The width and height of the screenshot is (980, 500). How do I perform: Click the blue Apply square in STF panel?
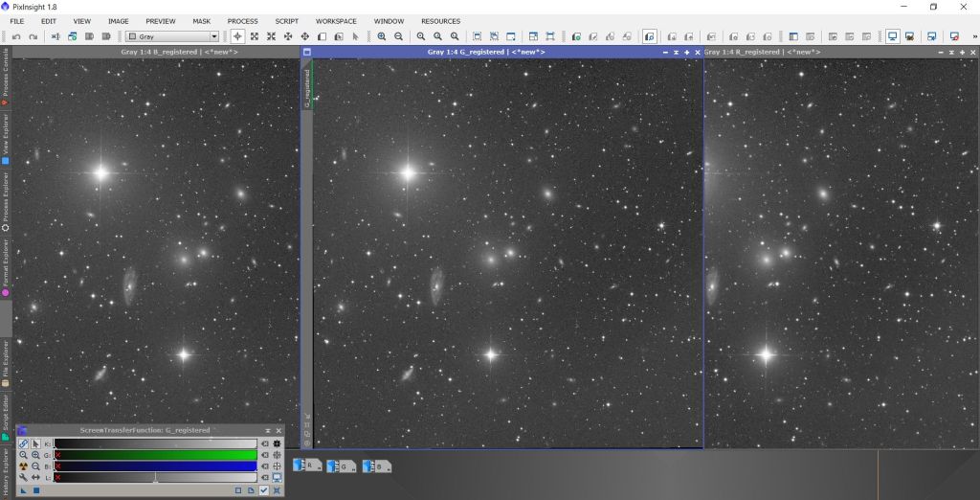click(x=36, y=490)
